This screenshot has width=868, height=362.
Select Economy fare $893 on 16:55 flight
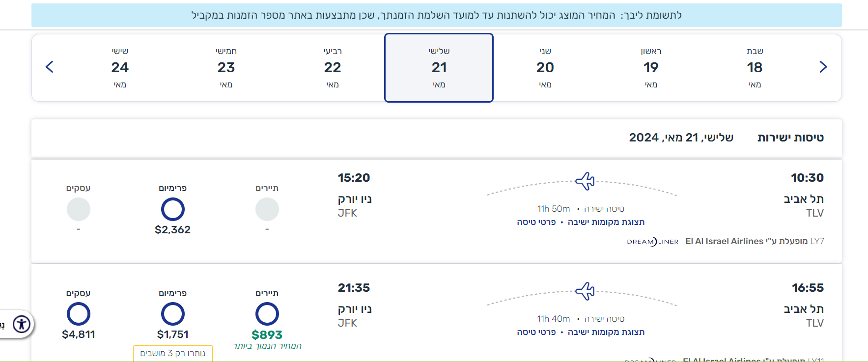point(267,314)
